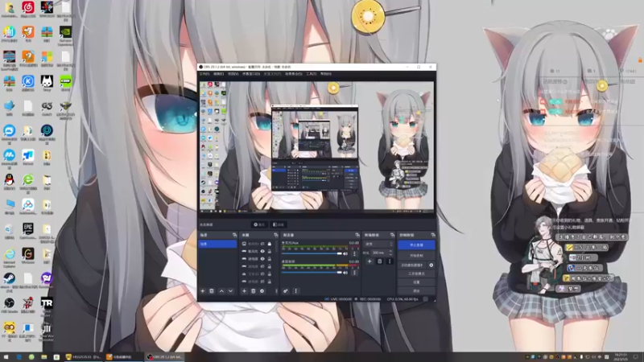This screenshot has height=362, width=644.
Task: Open transition properties three-dot menu
Action: [x=390, y=261]
